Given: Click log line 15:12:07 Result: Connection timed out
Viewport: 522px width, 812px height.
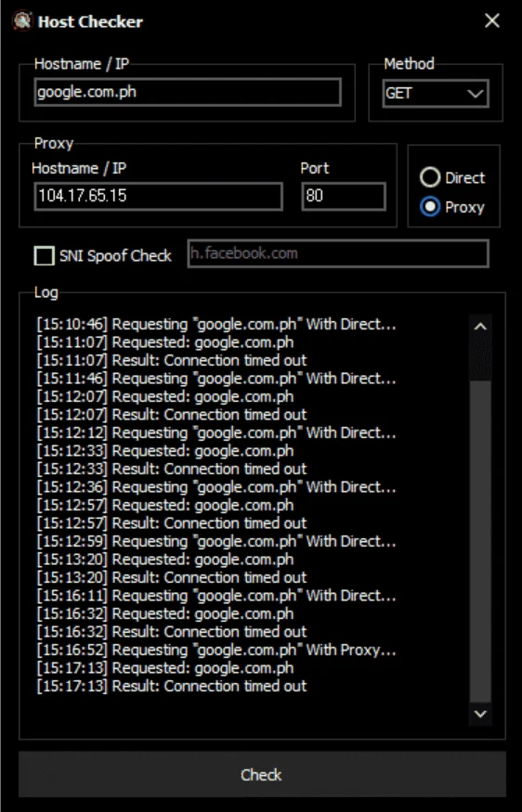Looking at the screenshot, I should pos(172,415).
